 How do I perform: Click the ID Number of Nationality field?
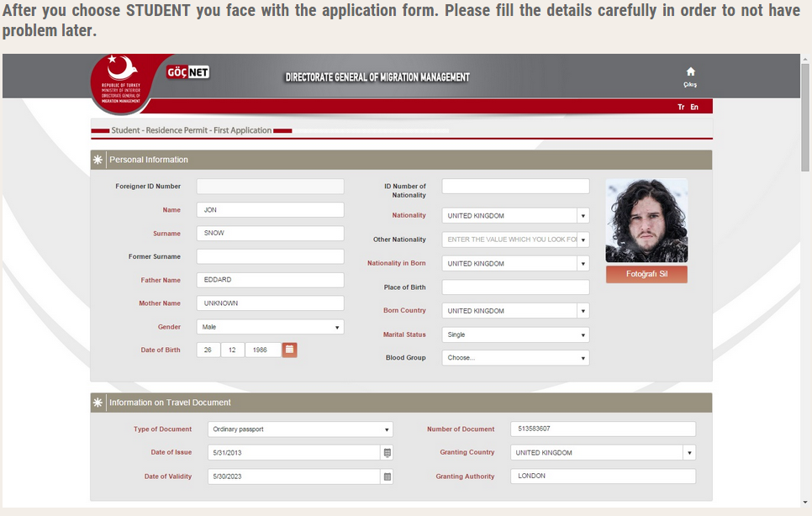[x=516, y=187]
